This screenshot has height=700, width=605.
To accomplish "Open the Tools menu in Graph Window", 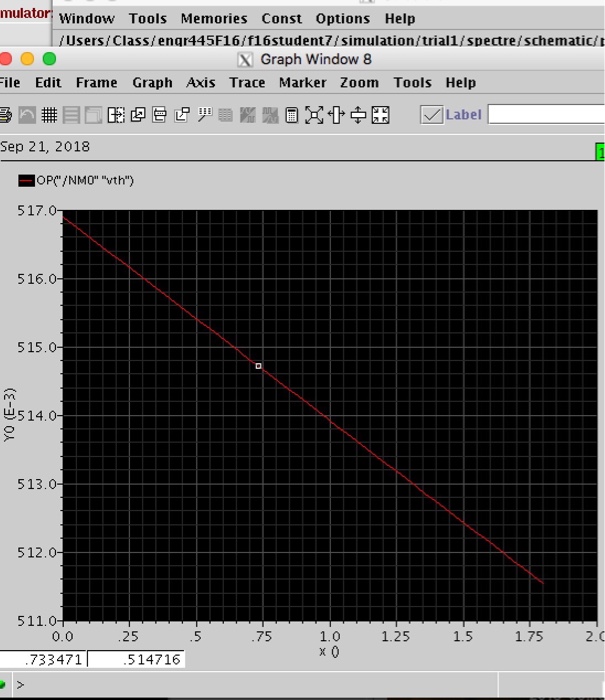I will tap(413, 83).
